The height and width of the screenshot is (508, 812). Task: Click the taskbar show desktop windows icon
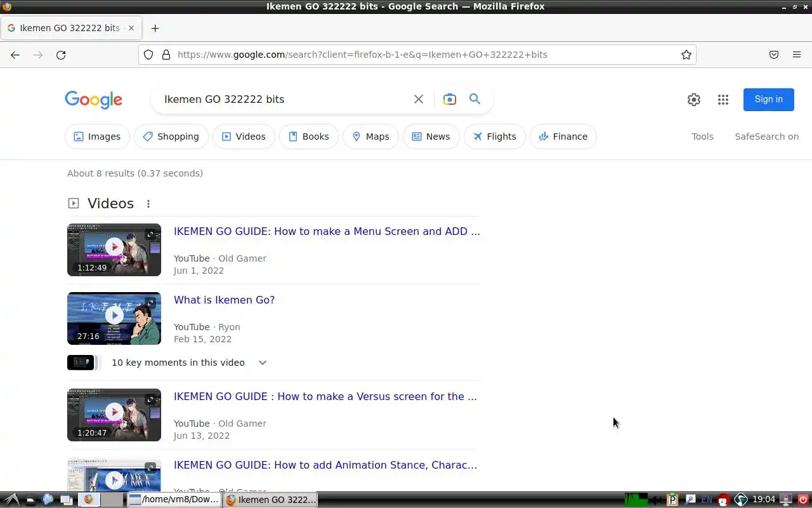[x=66, y=500]
